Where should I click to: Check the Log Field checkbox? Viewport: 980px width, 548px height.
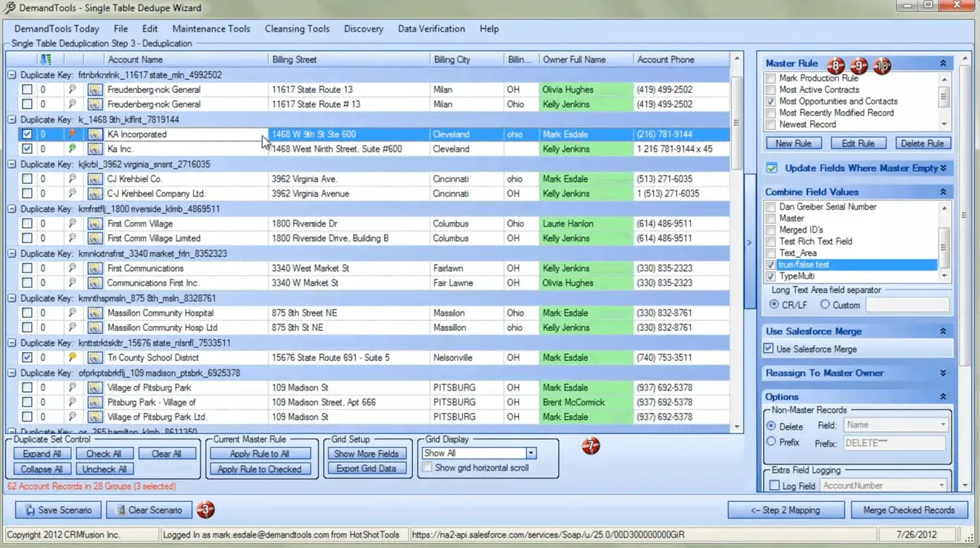774,486
